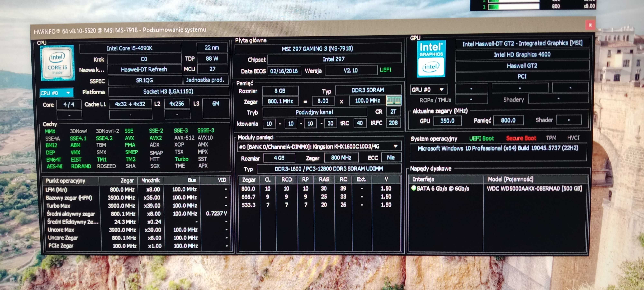
Task: Click the GPU memory clock 800.0 field
Action: coord(508,120)
